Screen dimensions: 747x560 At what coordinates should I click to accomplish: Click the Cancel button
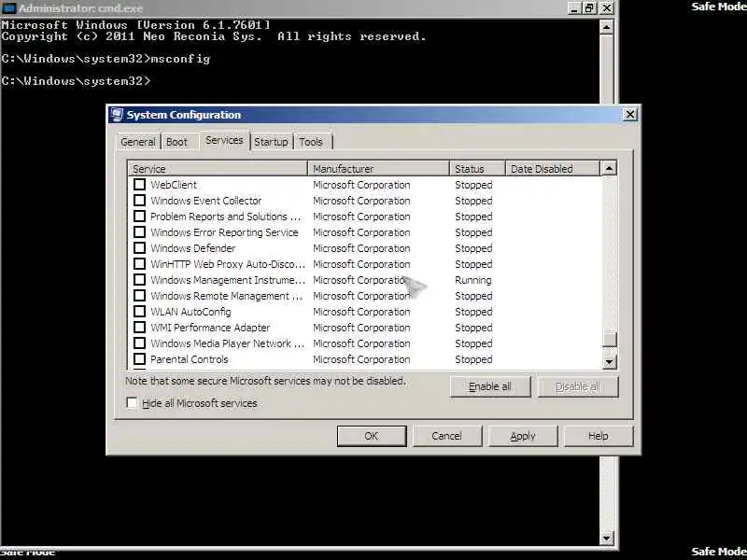click(447, 436)
